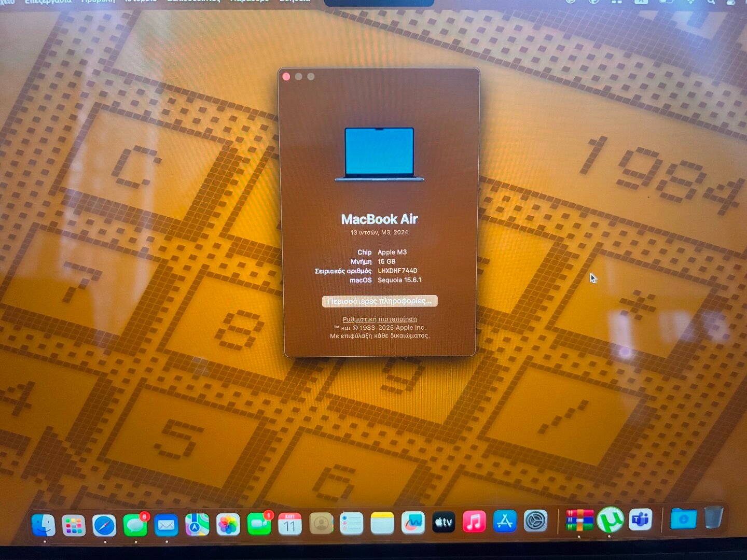Launch the Music app
Screen dimensions: 747x560
click(474, 522)
